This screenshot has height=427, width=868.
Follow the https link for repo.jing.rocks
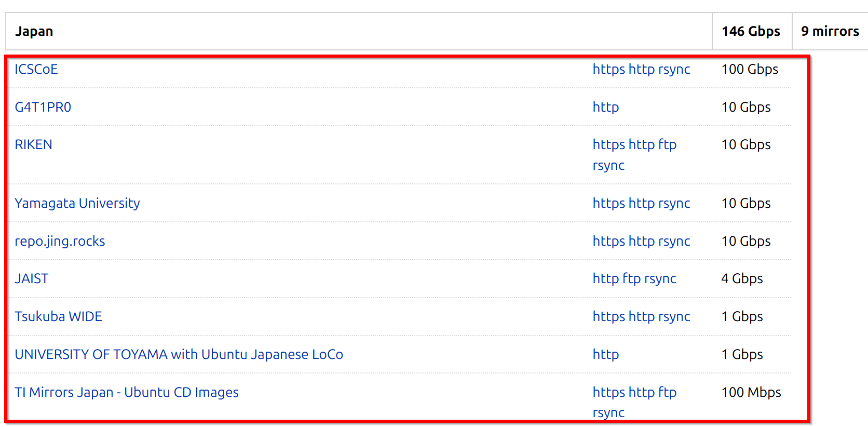(x=608, y=241)
